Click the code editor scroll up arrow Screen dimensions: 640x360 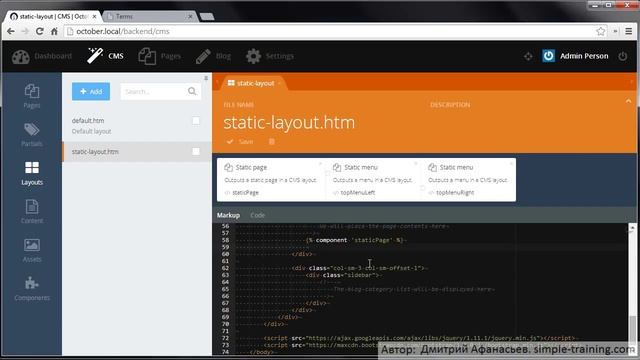pyautogui.click(x=632, y=227)
